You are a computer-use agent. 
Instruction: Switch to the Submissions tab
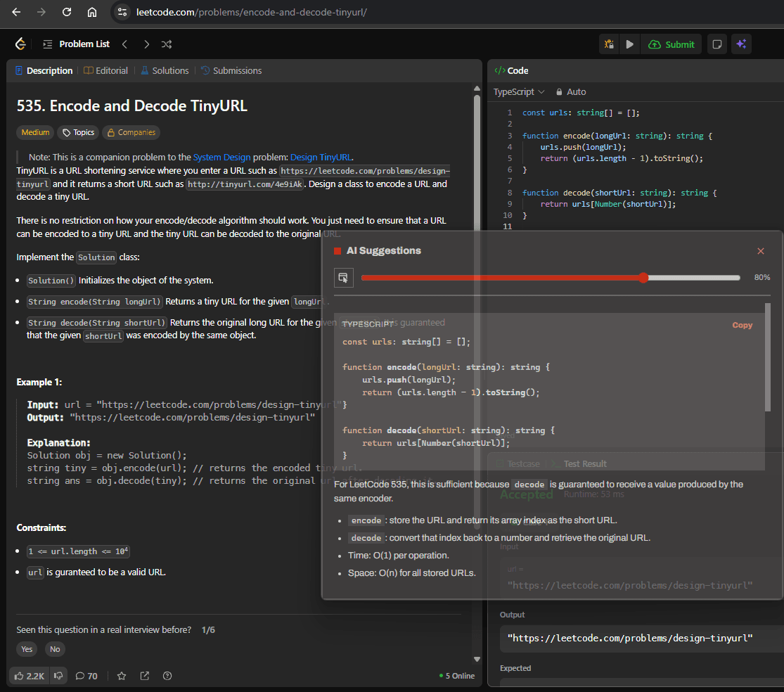pos(231,70)
